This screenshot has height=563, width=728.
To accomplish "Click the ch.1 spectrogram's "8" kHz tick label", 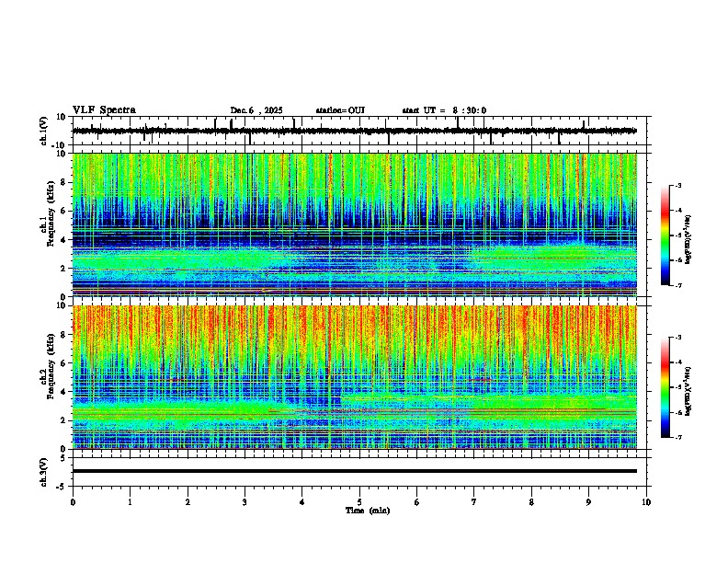I will point(64,182).
